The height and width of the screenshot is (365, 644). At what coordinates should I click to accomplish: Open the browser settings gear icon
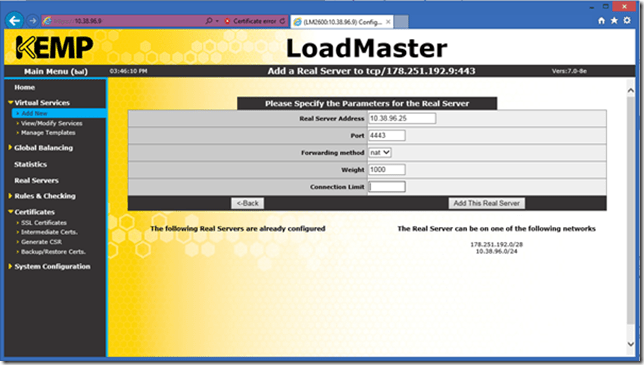click(627, 20)
